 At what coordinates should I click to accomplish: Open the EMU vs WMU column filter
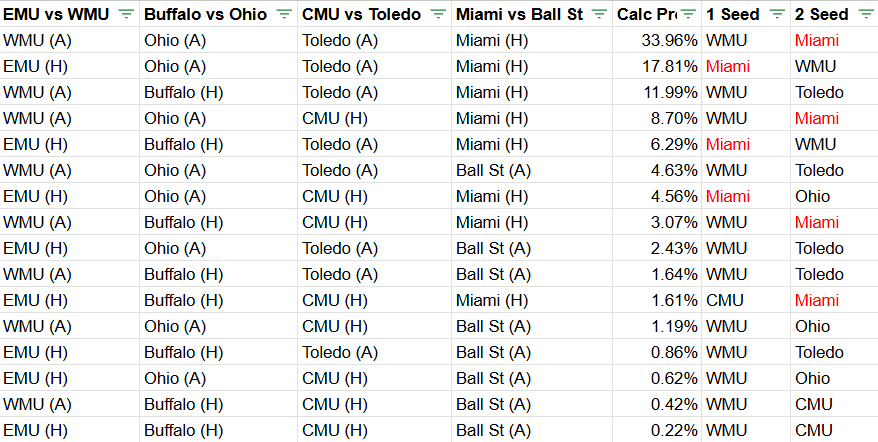[x=126, y=14]
